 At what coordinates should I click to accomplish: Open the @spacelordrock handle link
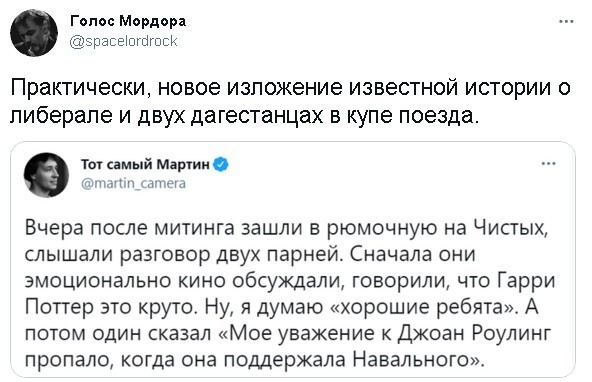point(123,41)
